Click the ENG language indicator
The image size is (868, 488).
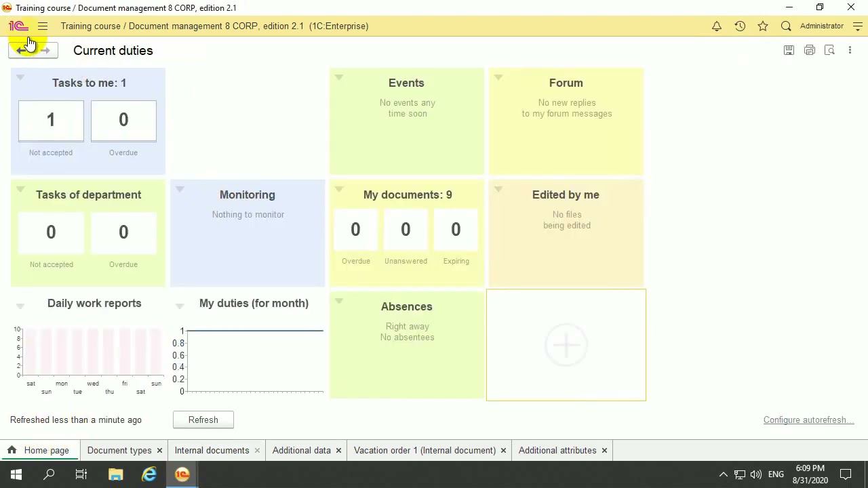click(776, 474)
